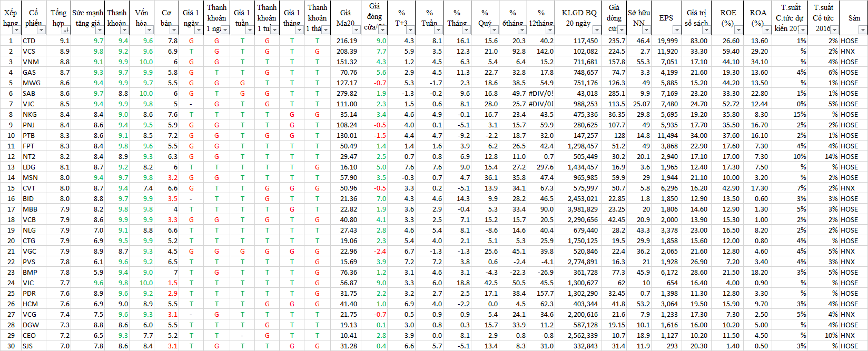This screenshot has height=351, width=868.
Task: Open the EPS column filter dropdown
Action: pos(676,31)
